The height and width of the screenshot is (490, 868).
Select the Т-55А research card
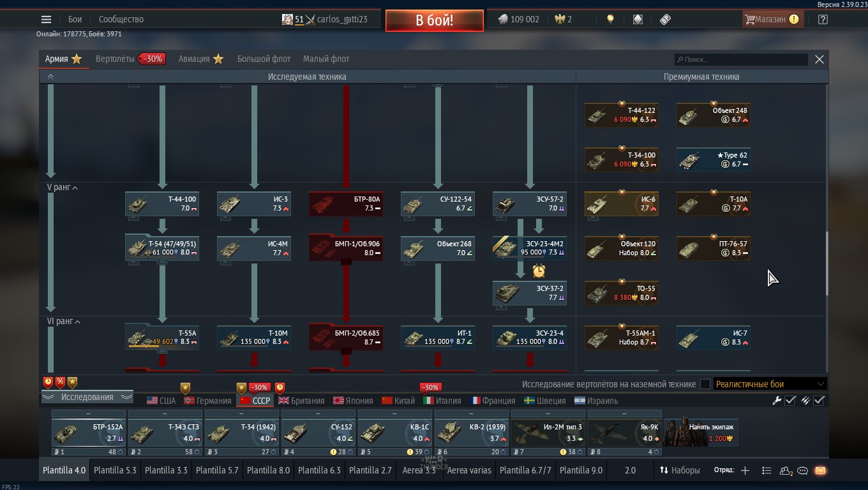click(162, 338)
